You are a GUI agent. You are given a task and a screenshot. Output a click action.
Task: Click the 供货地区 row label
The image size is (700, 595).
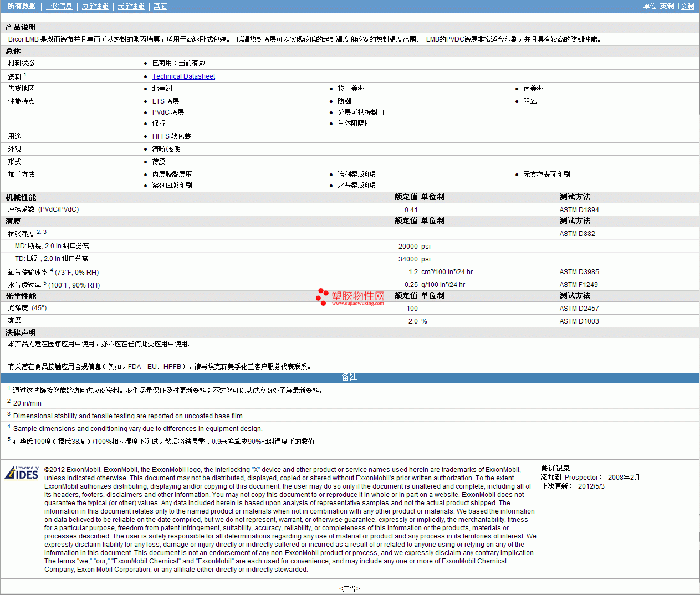(21, 89)
